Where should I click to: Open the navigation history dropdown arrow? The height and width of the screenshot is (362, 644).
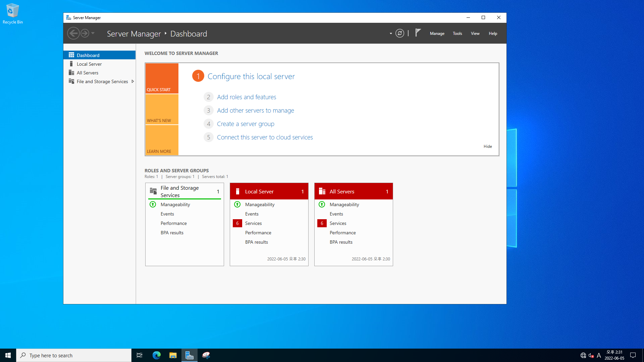(x=93, y=33)
